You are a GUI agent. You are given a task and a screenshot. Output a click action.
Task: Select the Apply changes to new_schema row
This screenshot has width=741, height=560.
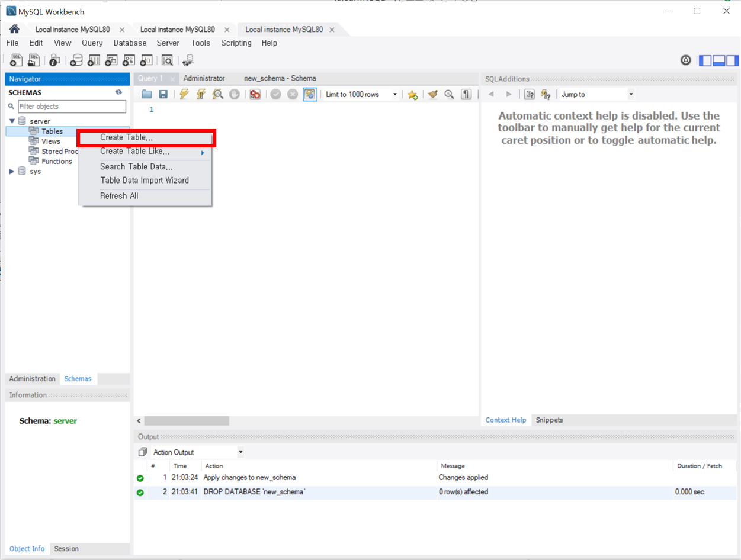click(x=436, y=477)
